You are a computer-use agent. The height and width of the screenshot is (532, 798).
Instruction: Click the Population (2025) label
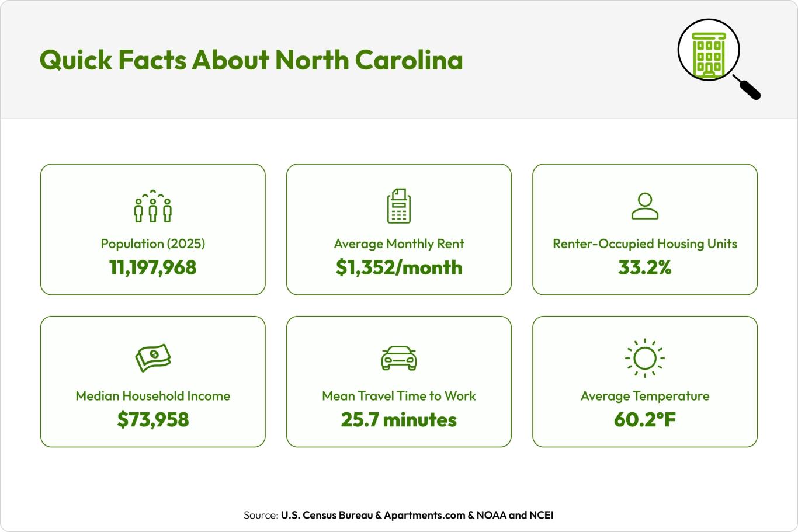[x=153, y=244]
